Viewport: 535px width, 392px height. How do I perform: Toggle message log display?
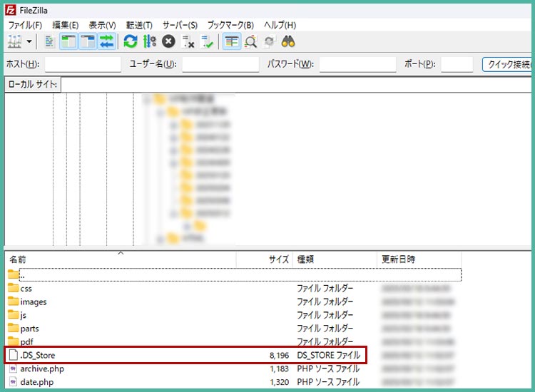49,41
